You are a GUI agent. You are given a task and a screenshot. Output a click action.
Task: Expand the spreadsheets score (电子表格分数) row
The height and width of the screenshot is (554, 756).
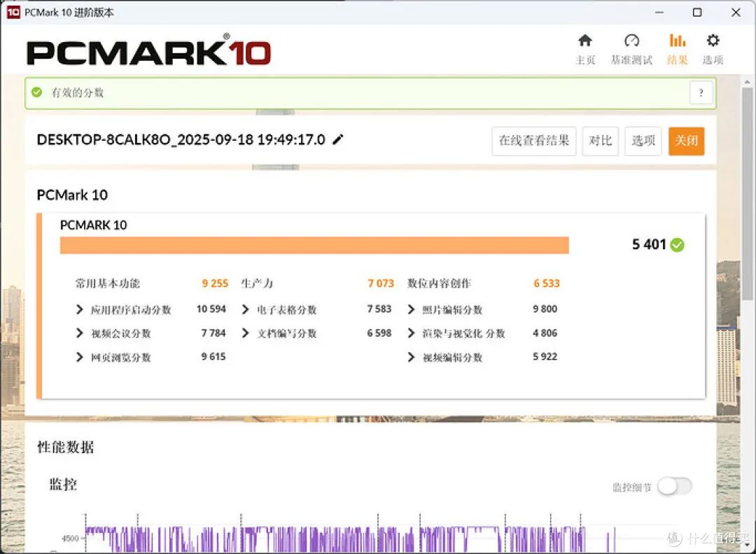coord(245,310)
